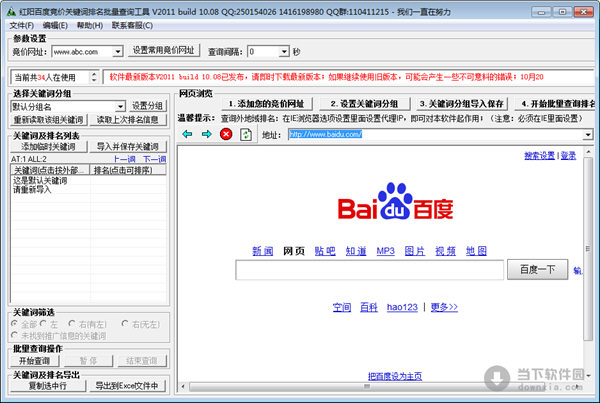This screenshot has width=600, height=403.
Task: Select the 左 keyword filter radio
Action: [x=43, y=324]
